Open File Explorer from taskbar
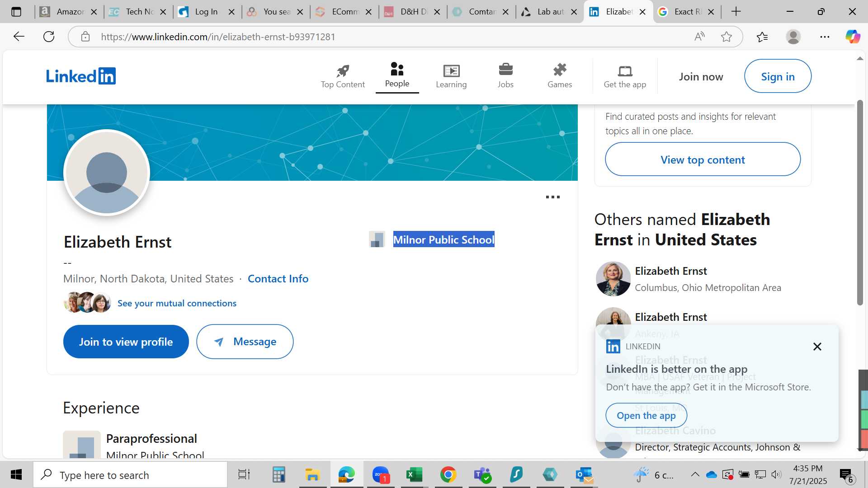 [312, 474]
